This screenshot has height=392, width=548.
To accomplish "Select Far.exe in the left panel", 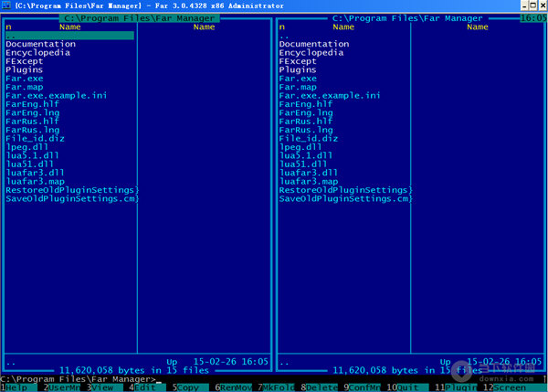I will tap(25, 79).
